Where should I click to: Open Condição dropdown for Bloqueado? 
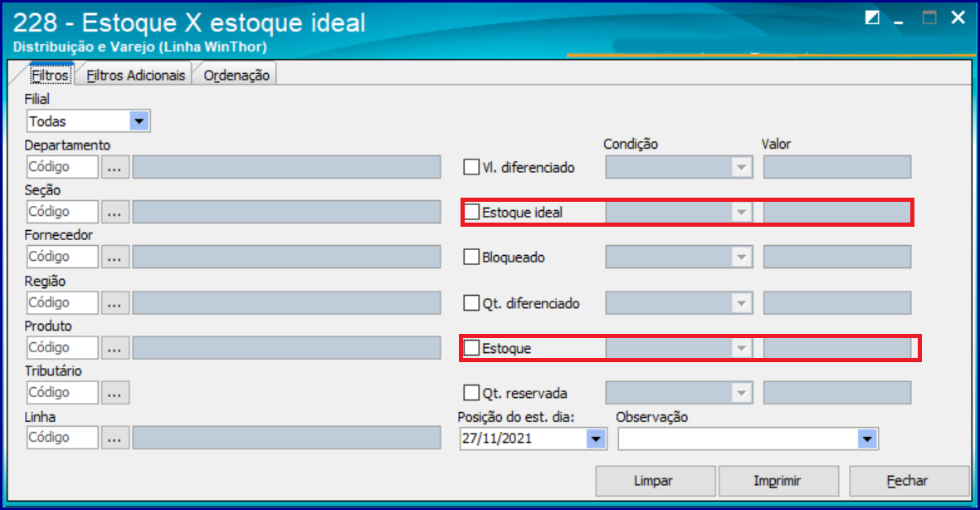click(x=741, y=257)
